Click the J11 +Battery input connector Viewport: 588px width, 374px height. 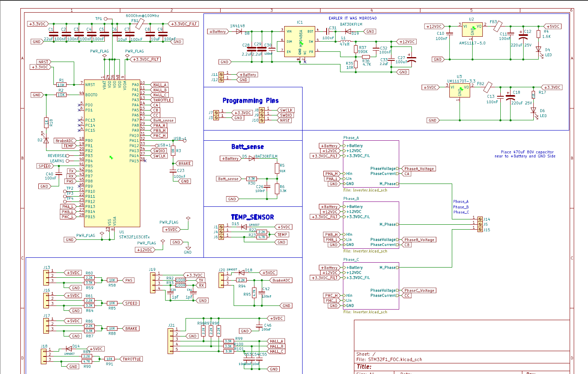point(221,75)
